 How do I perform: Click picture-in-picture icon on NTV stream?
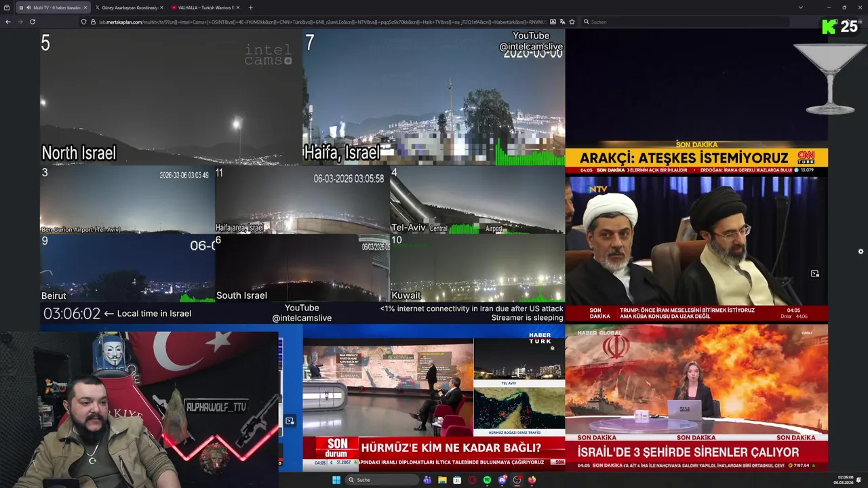[814, 274]
